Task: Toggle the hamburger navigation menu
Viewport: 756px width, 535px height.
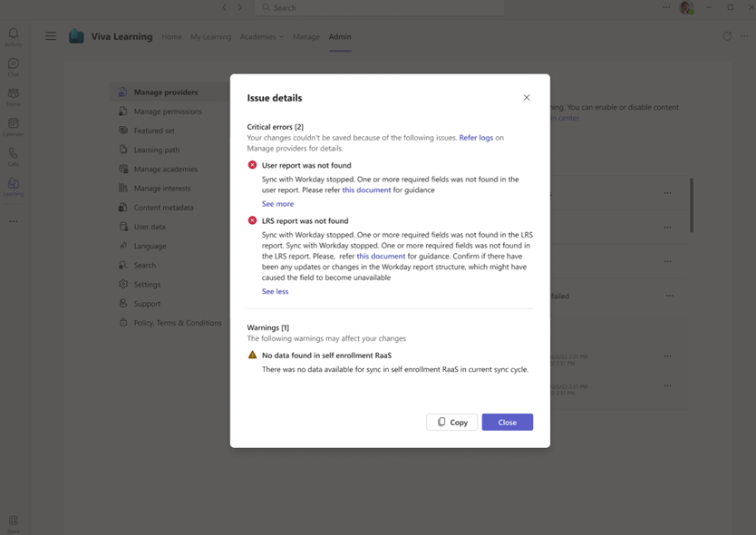Action: 51,36
